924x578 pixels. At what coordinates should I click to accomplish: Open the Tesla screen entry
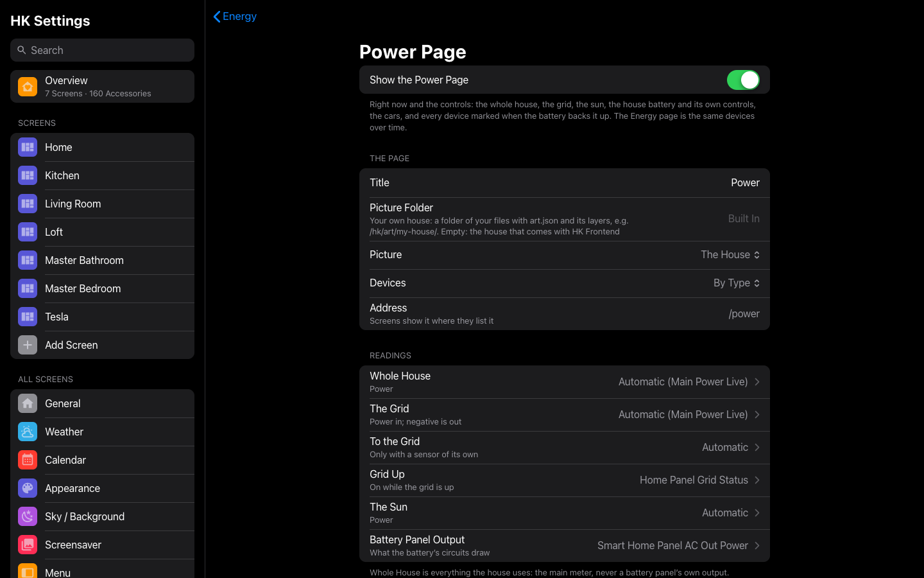click(x=102, y=317)
